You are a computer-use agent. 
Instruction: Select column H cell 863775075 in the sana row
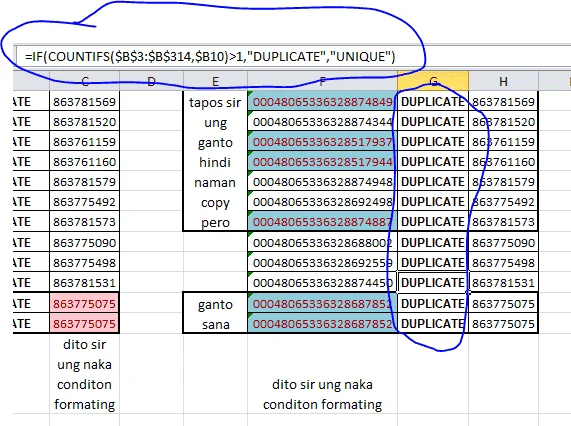503,323
